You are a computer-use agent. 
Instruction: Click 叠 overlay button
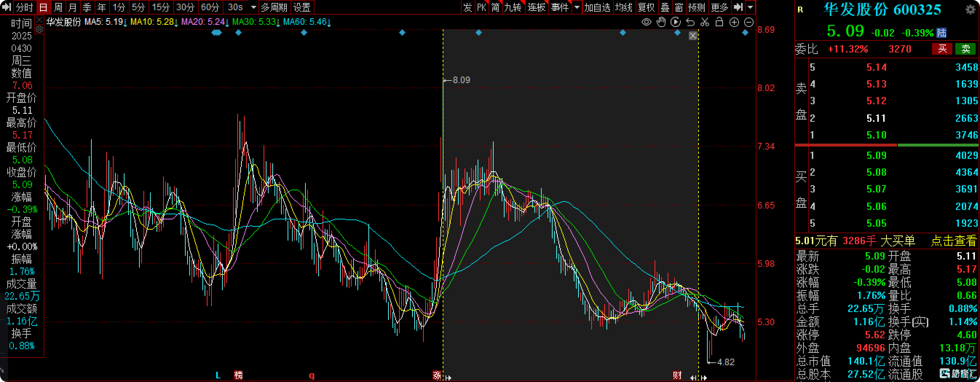[665, 7]
